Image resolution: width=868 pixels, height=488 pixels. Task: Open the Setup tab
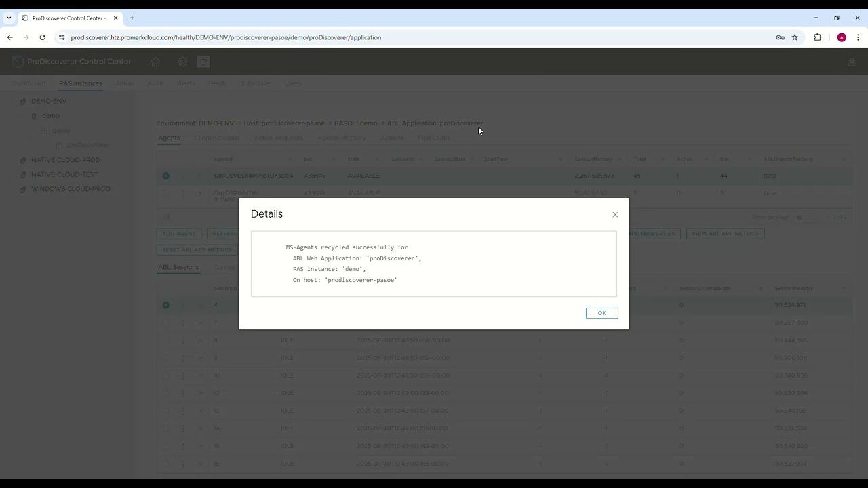tap(125, 83)
